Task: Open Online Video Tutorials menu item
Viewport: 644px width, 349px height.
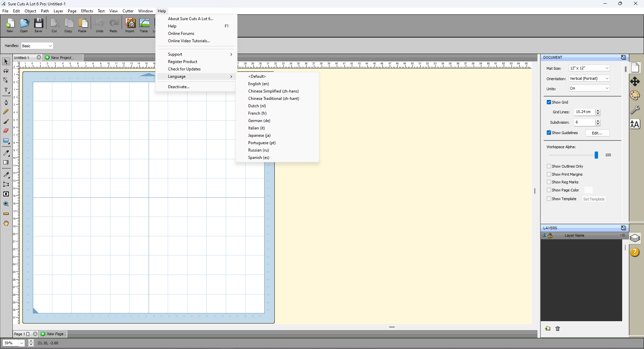Action: [196, 41]
